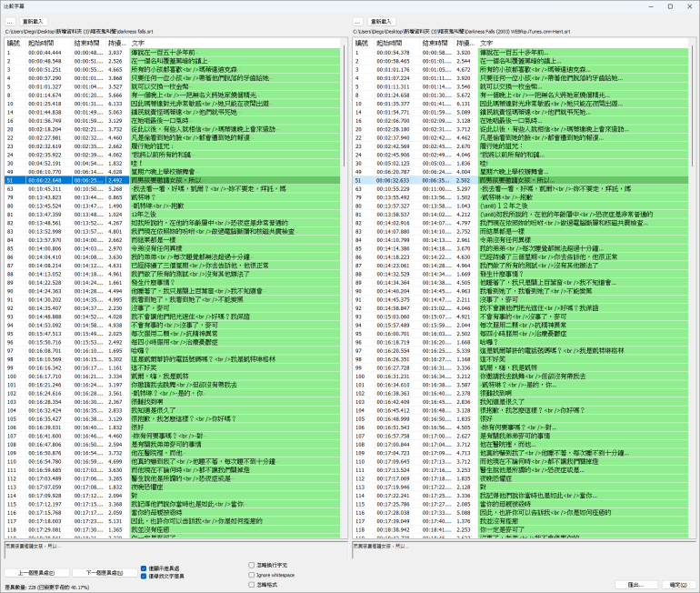
Task: Select right row starting 00:14:18.223
Action: [521, 256]
